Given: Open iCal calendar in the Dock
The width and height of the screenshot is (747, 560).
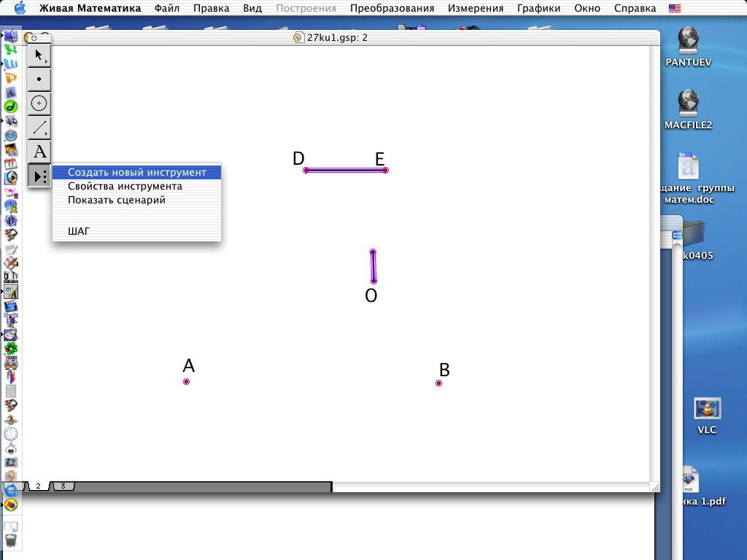Looking at the screenshot, I should pyautogui.click(x=10, y=164).
